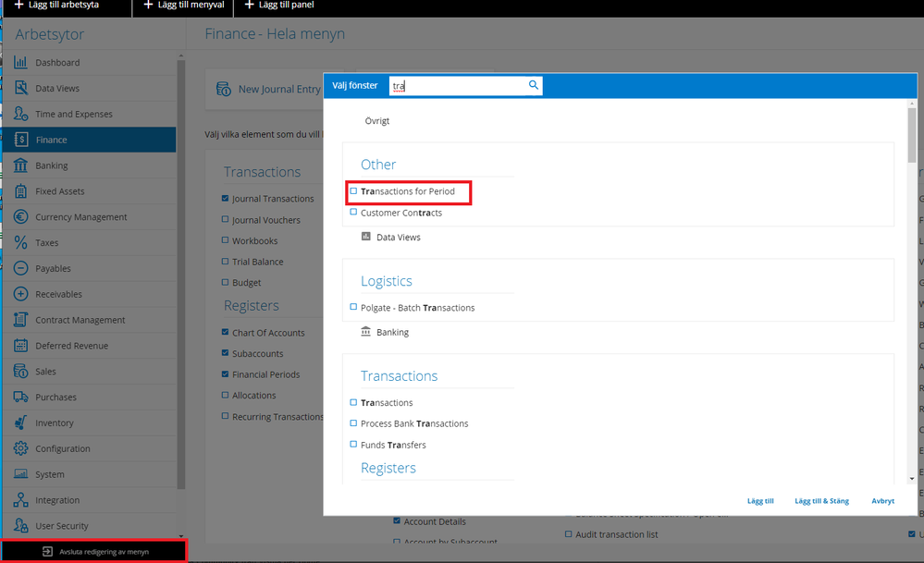The image size is (924, 563).
Task: Select the System laptop icon
Action: coord(20,474)
